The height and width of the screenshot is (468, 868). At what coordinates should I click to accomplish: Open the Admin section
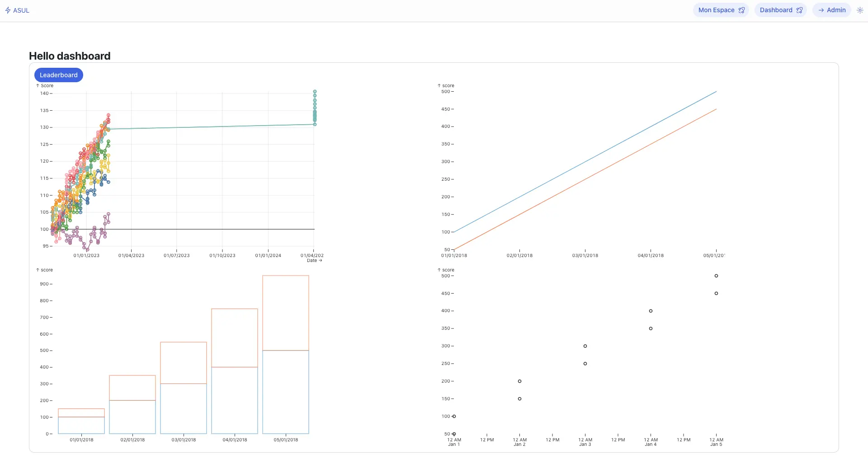(x=832, y=10)
